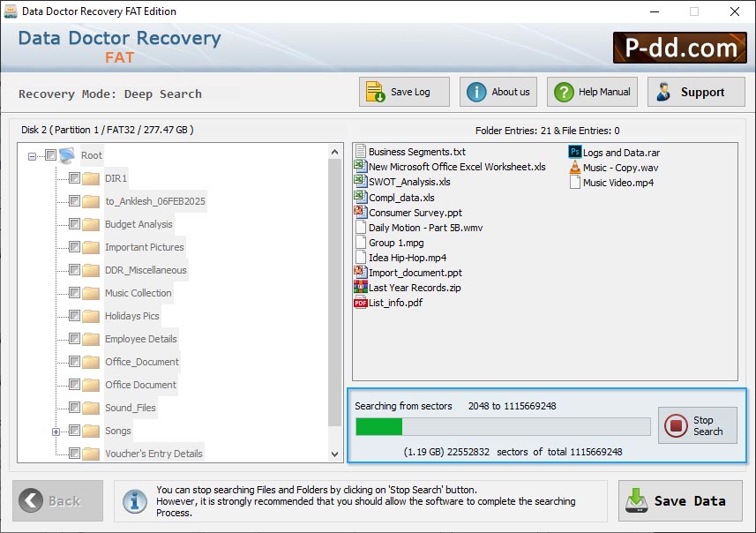Click the file icon of Daily Motion - Part 5B.wmv

[360, 227]
